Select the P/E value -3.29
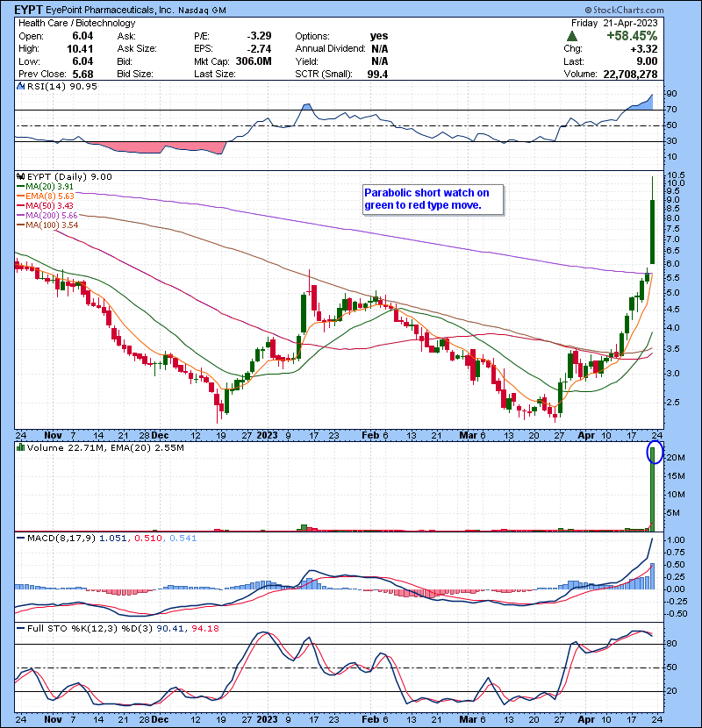 259,36
